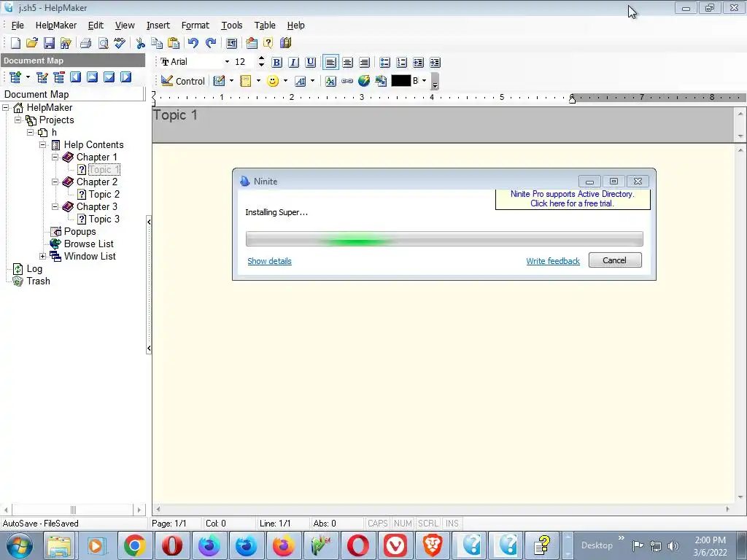Cancel the Ninite installation

[615, 260]
